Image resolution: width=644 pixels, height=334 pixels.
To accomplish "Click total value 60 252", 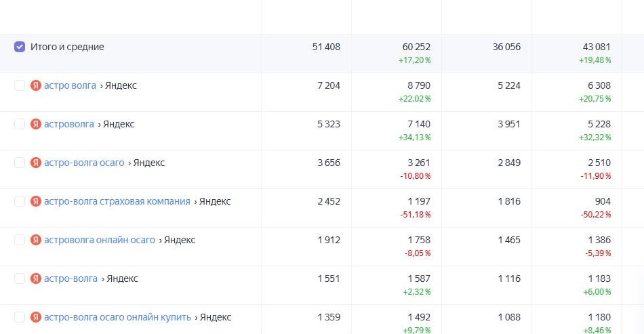I will pyautogui.click(x=416, y=47).
